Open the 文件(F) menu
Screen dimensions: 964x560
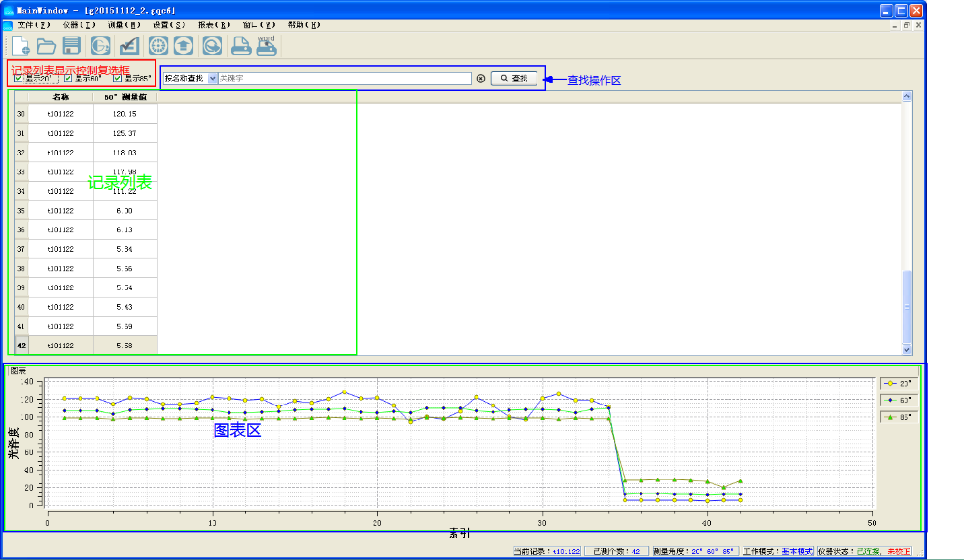34,25
